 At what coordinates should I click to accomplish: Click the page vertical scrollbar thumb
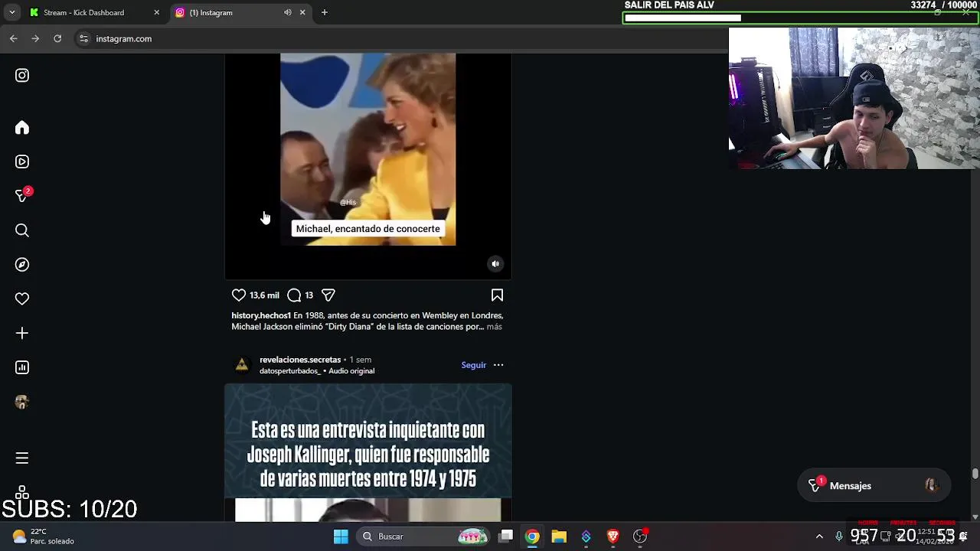[x=975, y=474]
